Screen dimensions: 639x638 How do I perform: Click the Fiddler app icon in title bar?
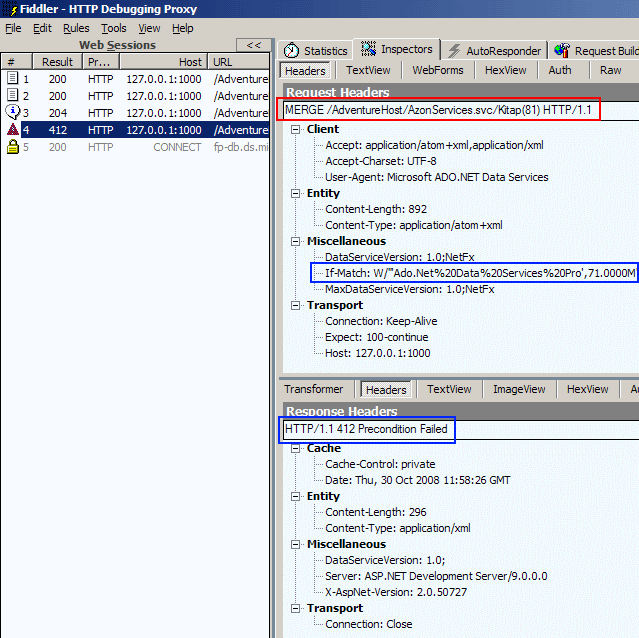[x=10, y=9]
